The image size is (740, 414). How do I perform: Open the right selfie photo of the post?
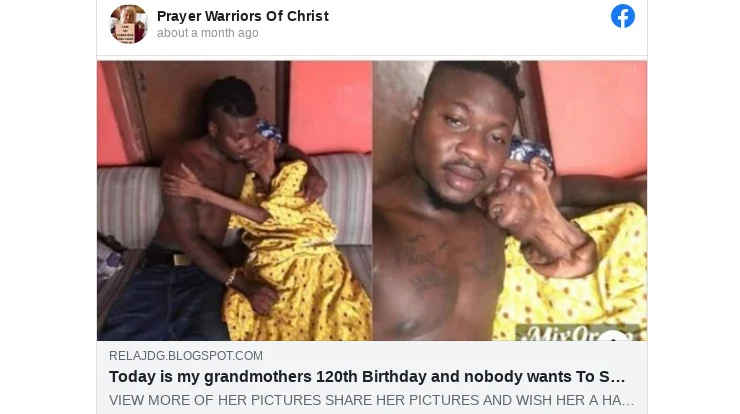pyautogui.click(x=510, y=201)
